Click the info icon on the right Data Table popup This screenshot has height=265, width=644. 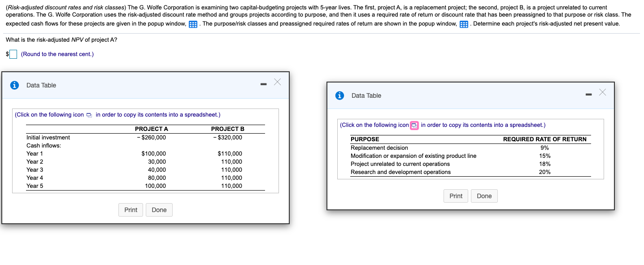click(339, 95)
